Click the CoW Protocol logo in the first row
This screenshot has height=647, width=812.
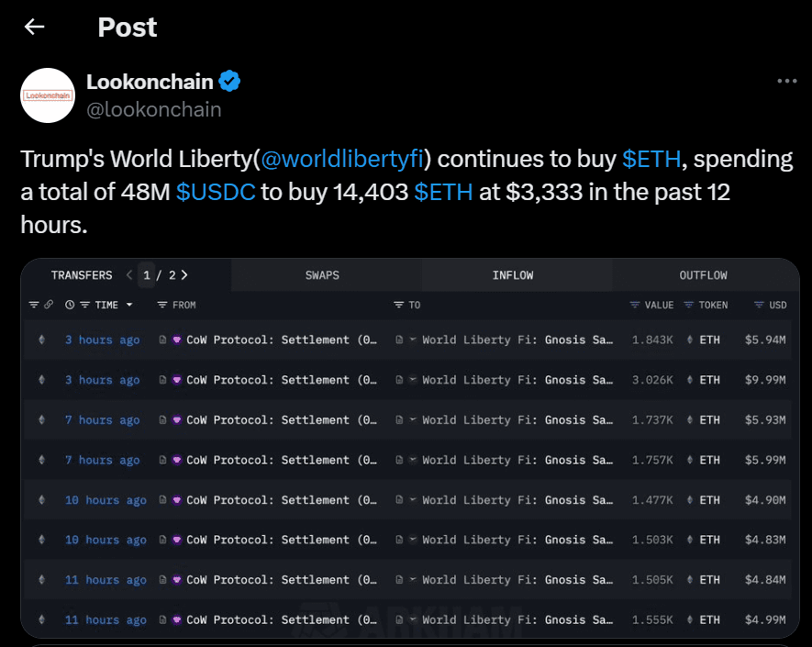pos(178,339)
